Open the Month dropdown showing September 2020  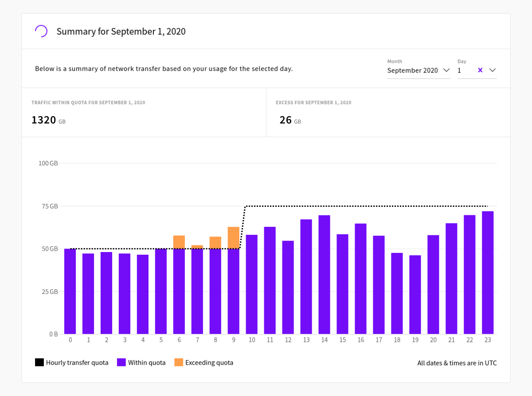click(x=412, y=70)
